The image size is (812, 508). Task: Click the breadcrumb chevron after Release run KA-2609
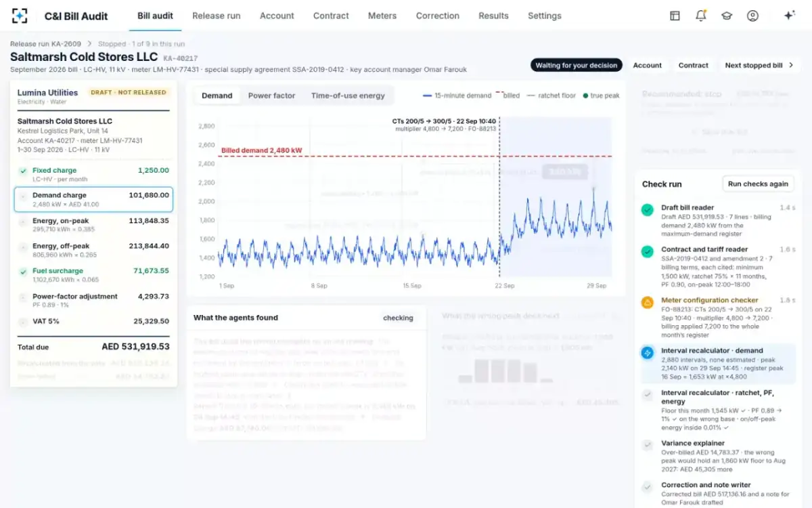89,44
